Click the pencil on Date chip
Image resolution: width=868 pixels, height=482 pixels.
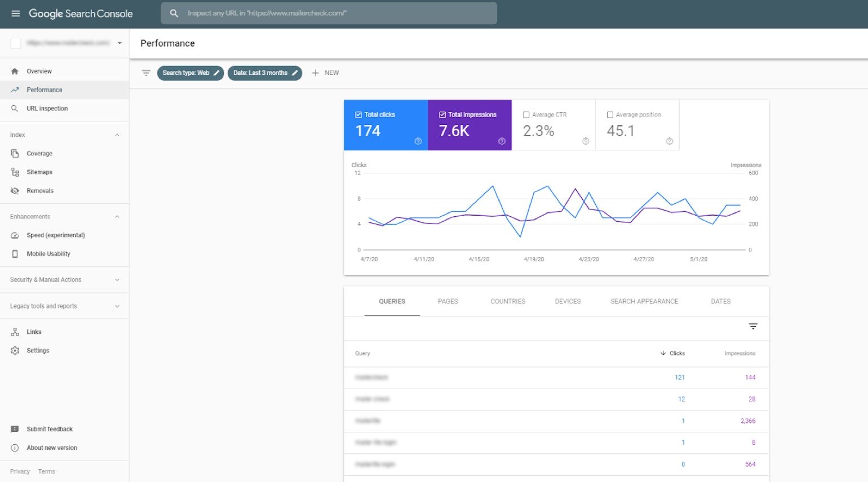[x=294, y=73]
